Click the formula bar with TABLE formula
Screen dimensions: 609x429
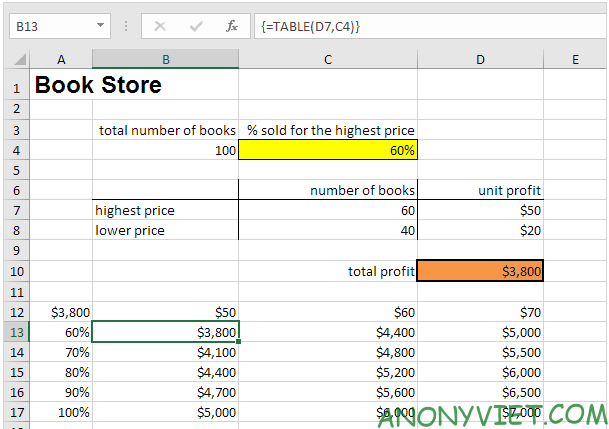coord(420,25)
